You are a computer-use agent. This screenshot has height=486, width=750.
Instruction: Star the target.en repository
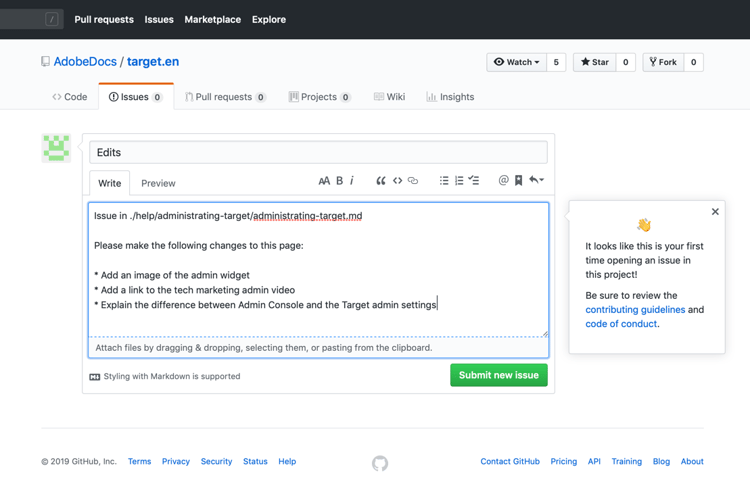click(x=595, y=62)
